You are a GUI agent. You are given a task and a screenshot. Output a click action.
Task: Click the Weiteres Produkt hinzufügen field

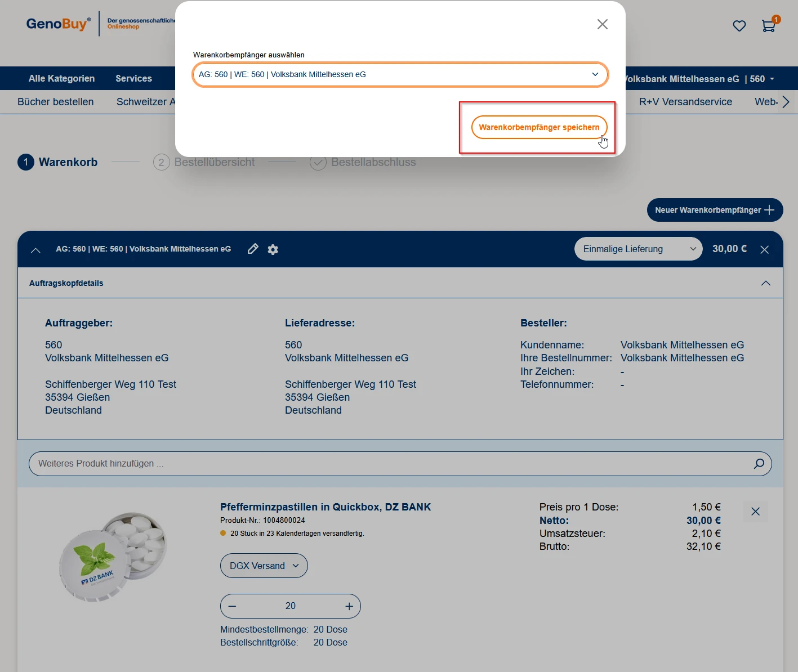point(389,464)
